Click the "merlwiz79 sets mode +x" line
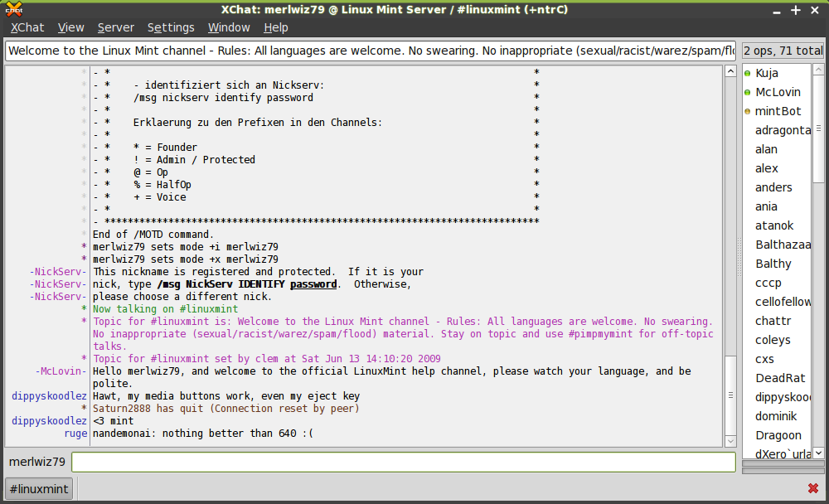 click(x=186, y=259)
